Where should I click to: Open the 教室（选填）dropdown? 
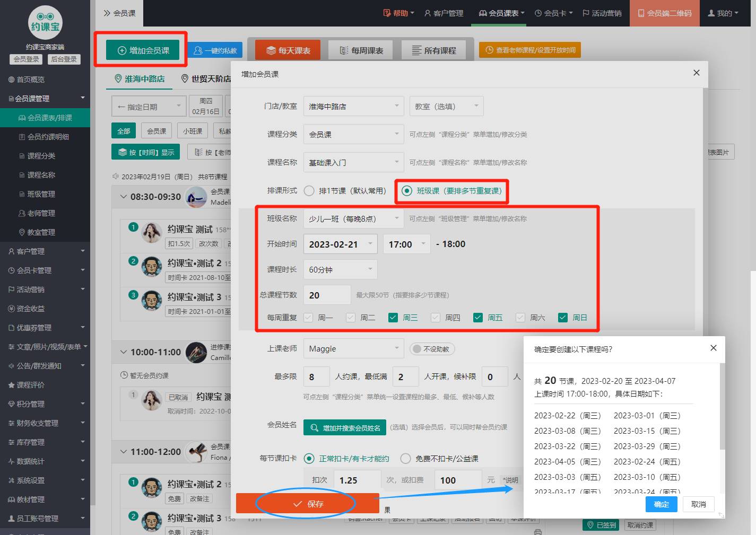(x=446, y=106)
